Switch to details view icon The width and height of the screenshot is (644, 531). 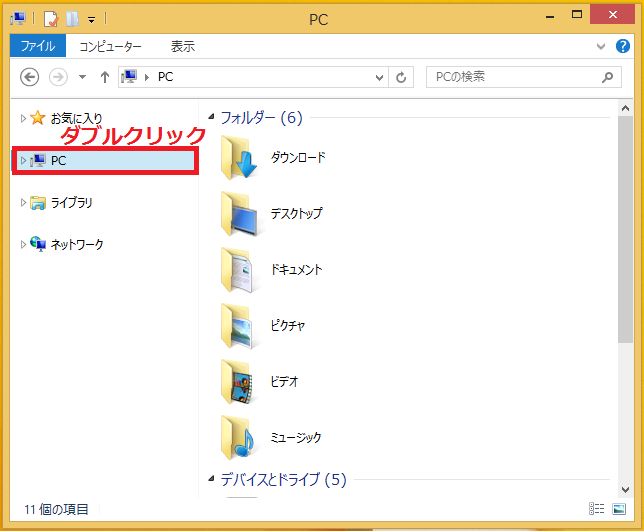(x=596, y=509)
